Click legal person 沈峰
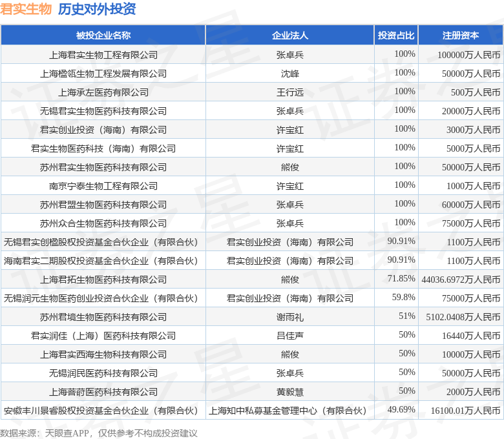 (290, 74)
